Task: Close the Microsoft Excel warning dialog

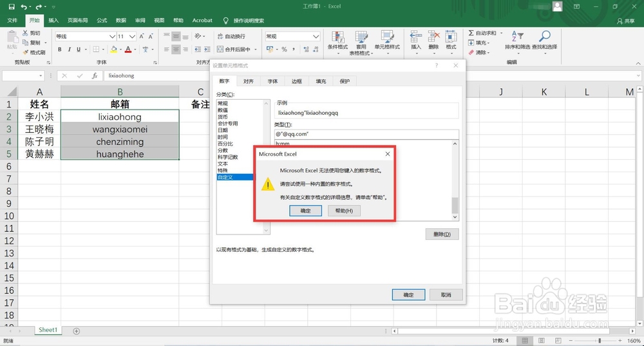Action: [387, 154]
